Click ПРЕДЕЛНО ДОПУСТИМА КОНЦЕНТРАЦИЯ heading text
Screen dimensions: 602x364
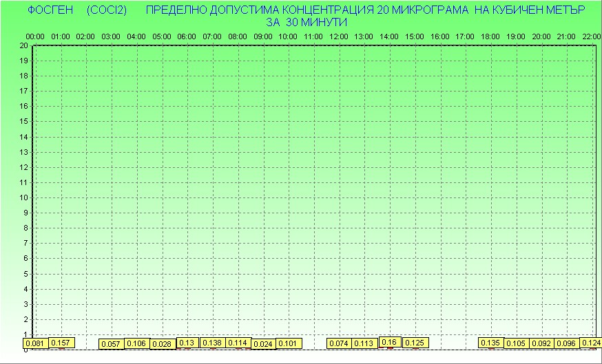(x=260, y=10)
